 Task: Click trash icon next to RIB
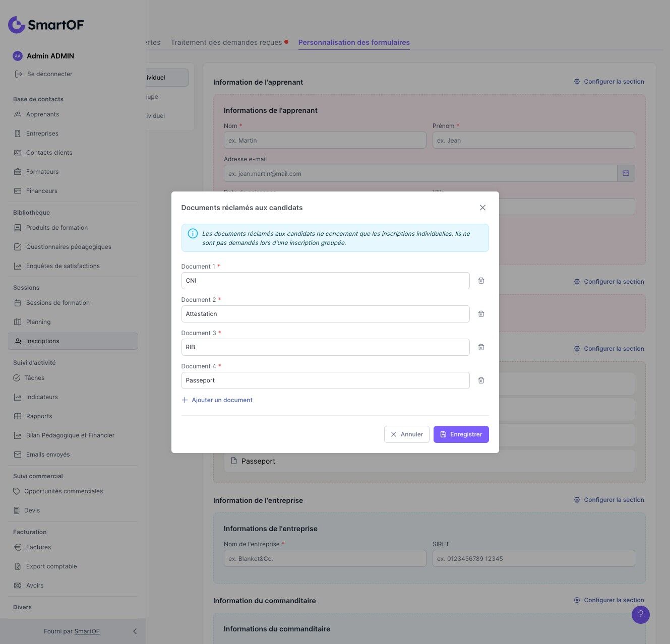click(x=481, y=347)
